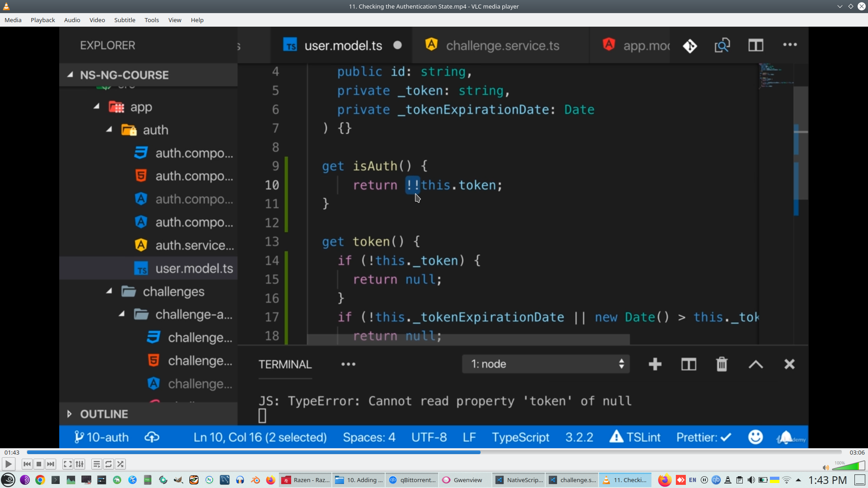This screenshot has width=868, height=488.
Task: Open the Subtitle menu
Action: coord(124,20)
